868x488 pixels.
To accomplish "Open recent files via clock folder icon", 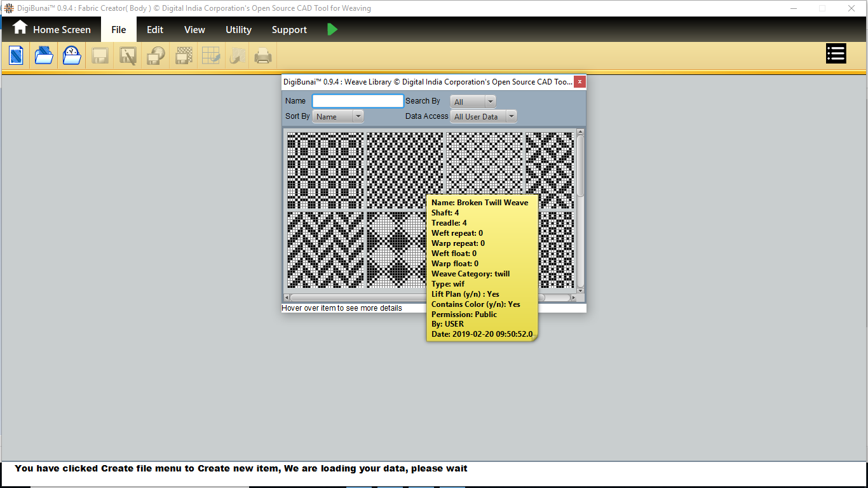I will pyautogui.click(x=72, y=56).
